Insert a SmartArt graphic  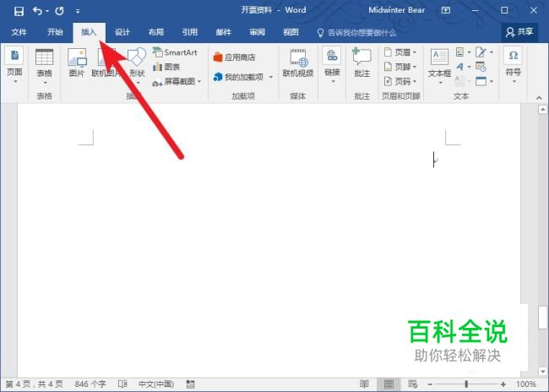pyautogui.click(x=176, y=52)
